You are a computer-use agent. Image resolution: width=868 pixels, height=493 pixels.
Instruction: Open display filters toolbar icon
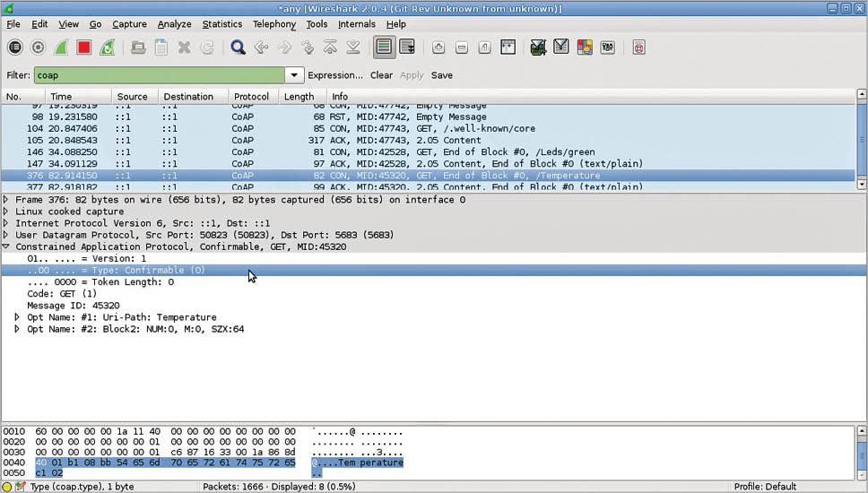pos(561,48)
